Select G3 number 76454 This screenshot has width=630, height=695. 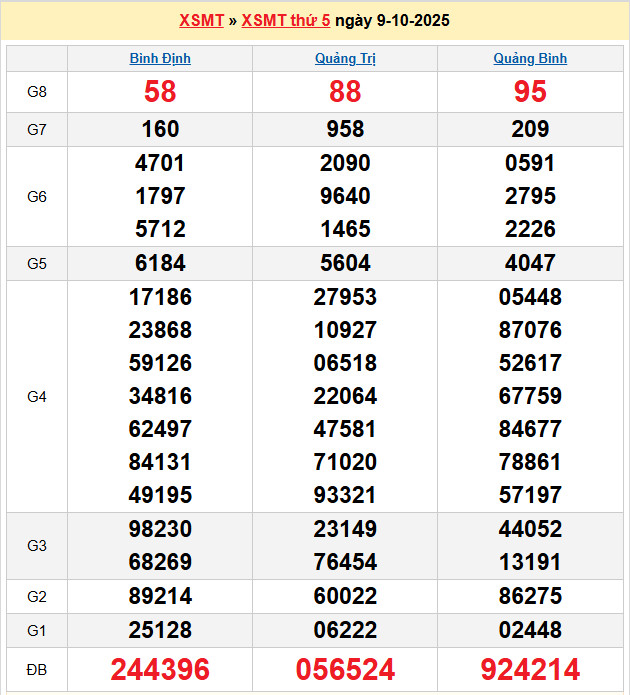click(345, 562)
